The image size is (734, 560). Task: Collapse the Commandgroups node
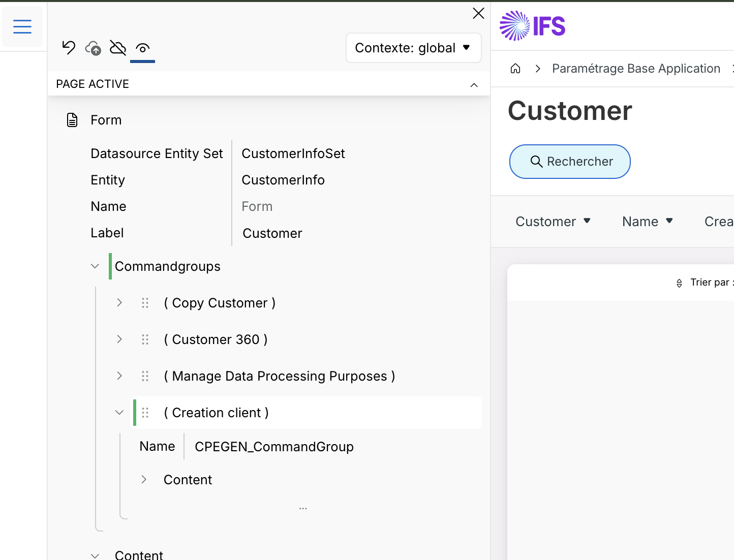(95, 266)
